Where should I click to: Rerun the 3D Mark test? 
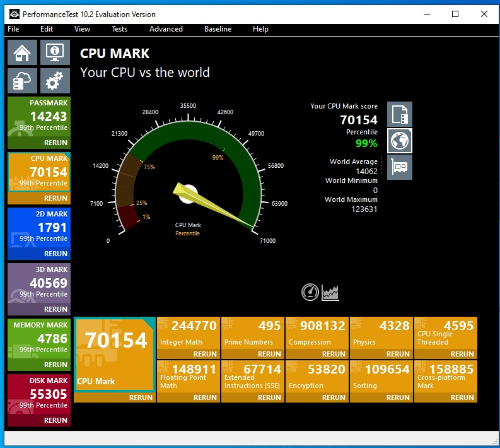(39, 309)
